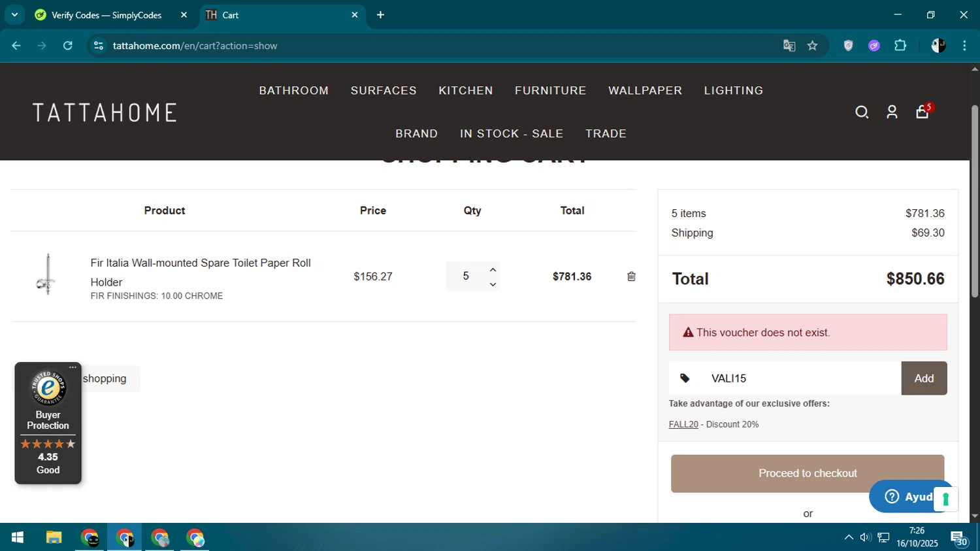Open the shopping bag cart icon
Viewport: 980px width, 551px height.
923,112
